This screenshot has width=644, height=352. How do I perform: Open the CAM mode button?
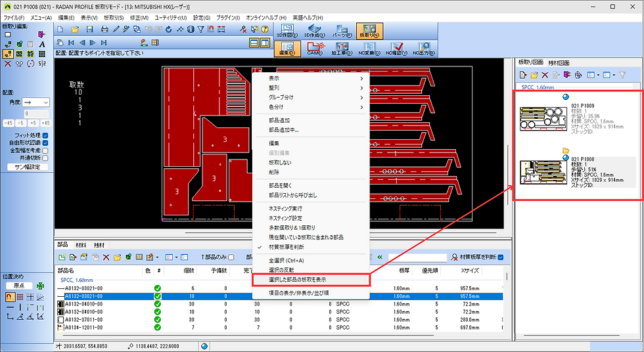[x=315, y=49]
